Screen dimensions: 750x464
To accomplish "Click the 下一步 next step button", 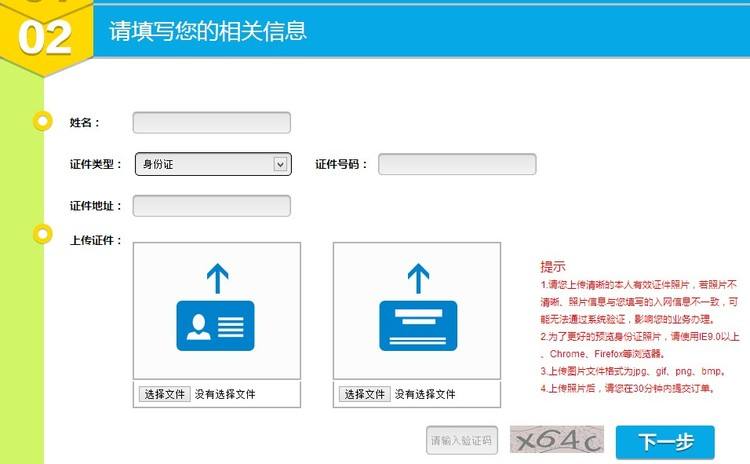I will coord(665,442).
